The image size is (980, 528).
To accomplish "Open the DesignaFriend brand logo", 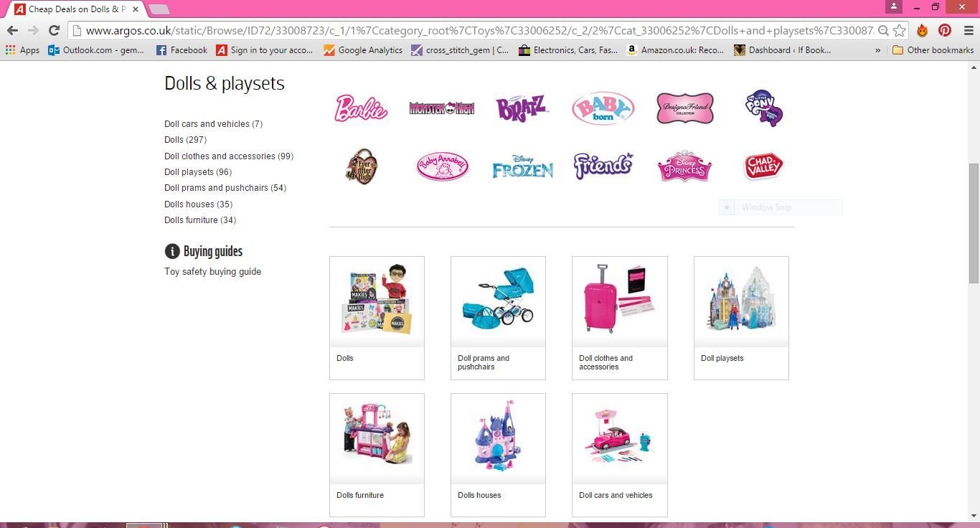I will [x=685, y=108].
